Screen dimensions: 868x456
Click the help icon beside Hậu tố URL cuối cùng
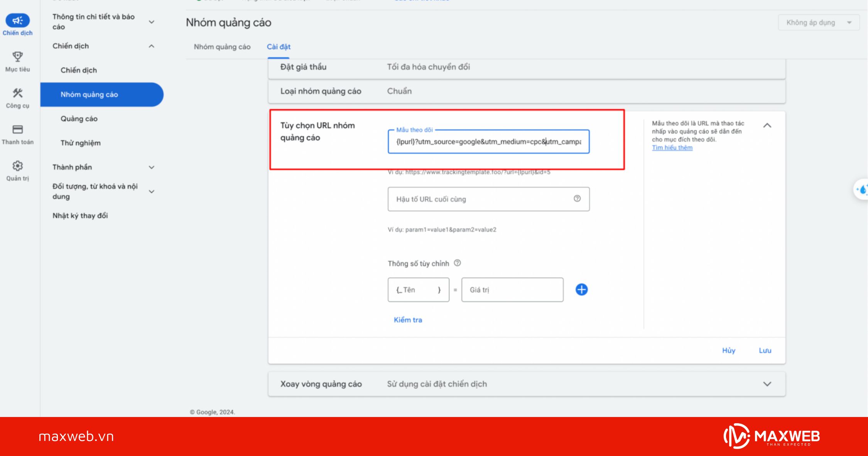(577, 199)
